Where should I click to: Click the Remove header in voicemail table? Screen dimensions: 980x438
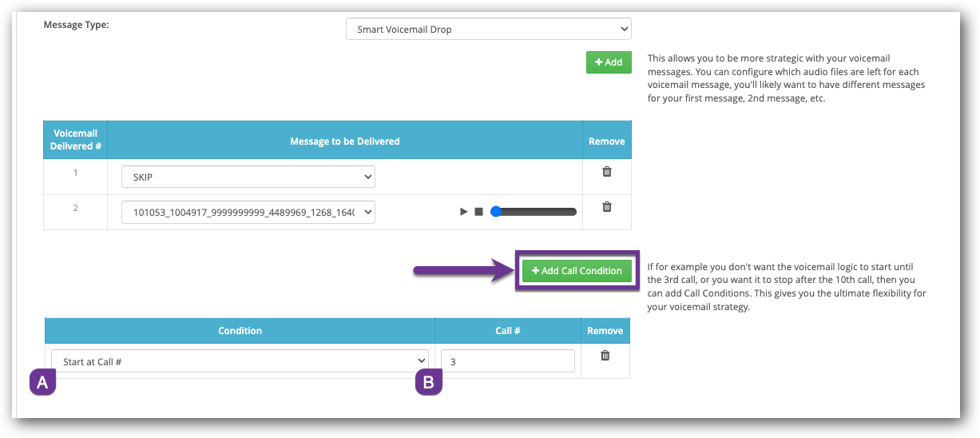606,141
